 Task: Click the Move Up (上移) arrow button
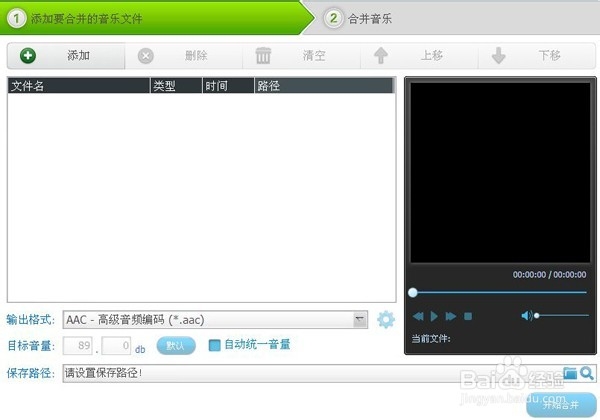pyautogui.click(x=419, y=56)
